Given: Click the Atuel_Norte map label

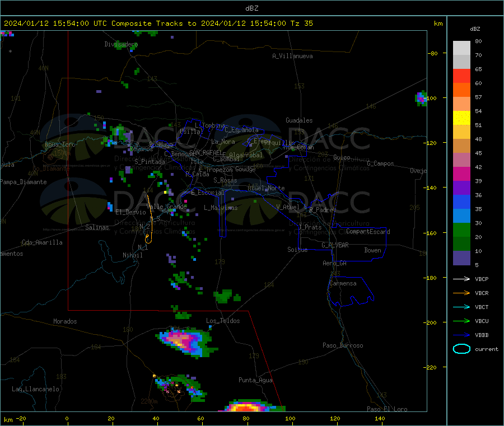Looking at the screenshot, I should coord(266,188).
